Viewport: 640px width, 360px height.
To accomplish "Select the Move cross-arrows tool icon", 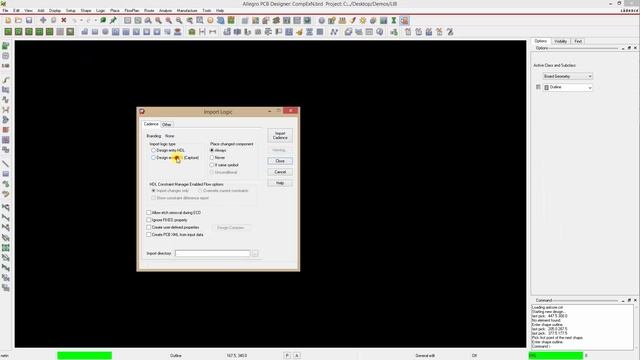I will coord(43,20).
